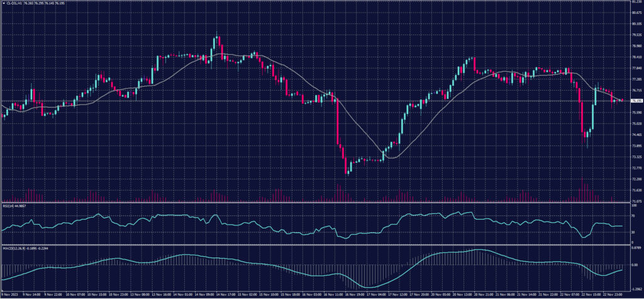
Task: Click the RSI scale value 70
Action: (x=634, y=215)
